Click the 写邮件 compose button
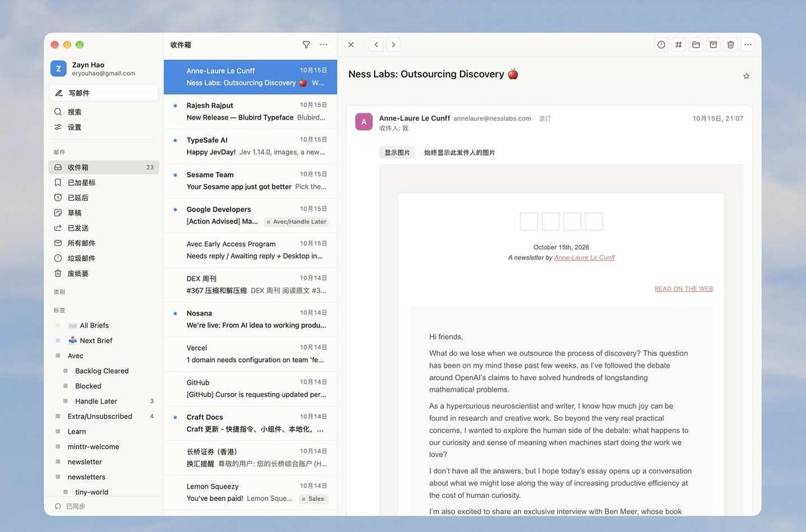The width and height of the screenshot is (806, 532). pos(104,93)
